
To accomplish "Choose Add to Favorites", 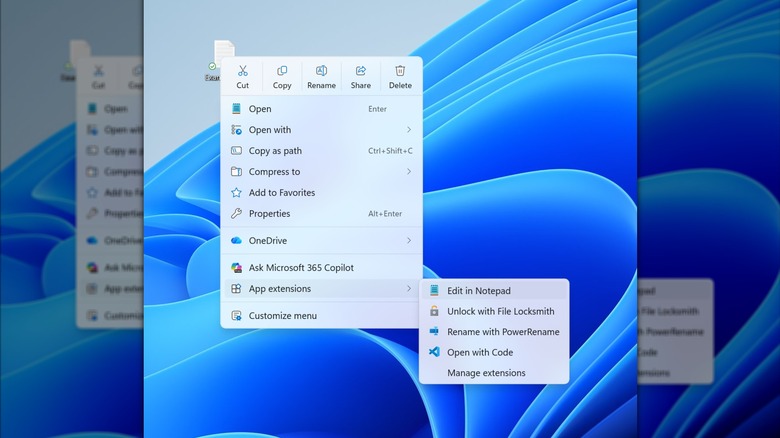I will 321,193.
